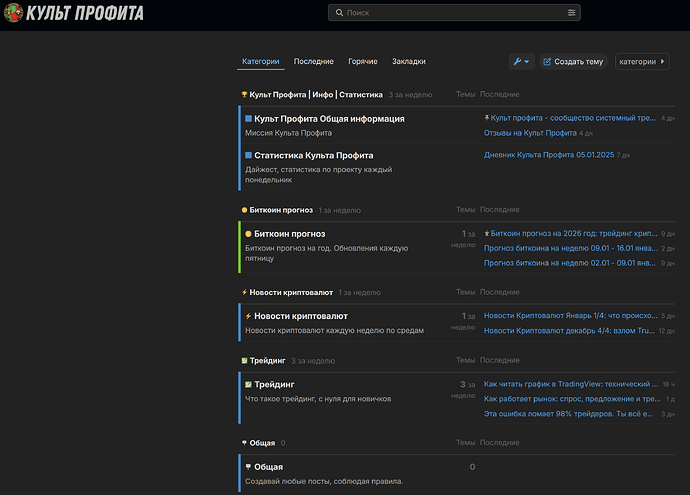Click into the Поиск search field
Viewport: 690px width, 495px height.
(x=450, y=13)
